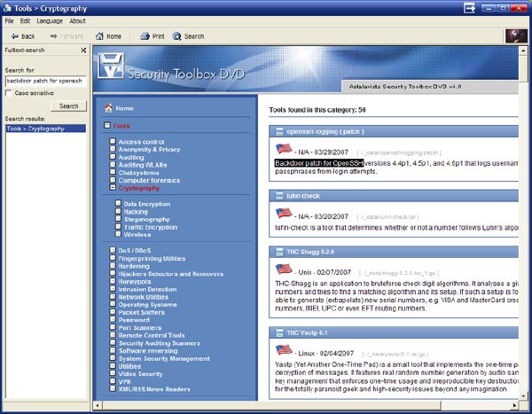The width and height of the screenshot is (532, 414).
Task: Open the Video Security link
Action: click(140, 374)
